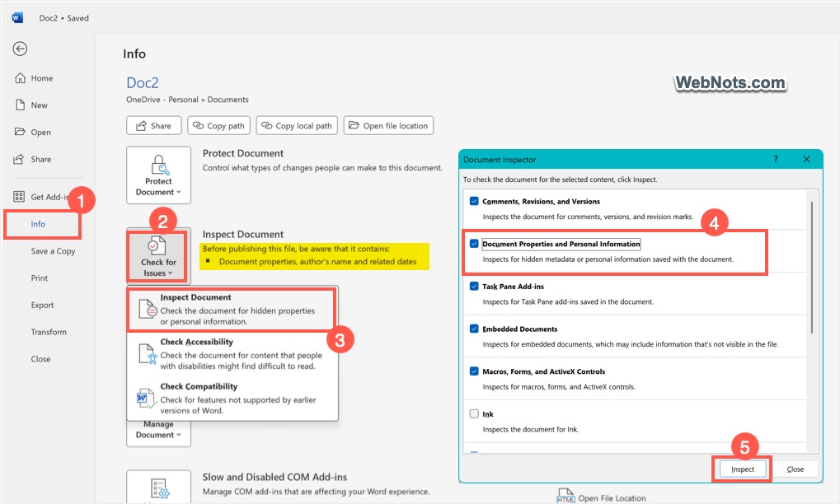Click the Open file location button
840x504 pixels.
(x=388, y=126)
